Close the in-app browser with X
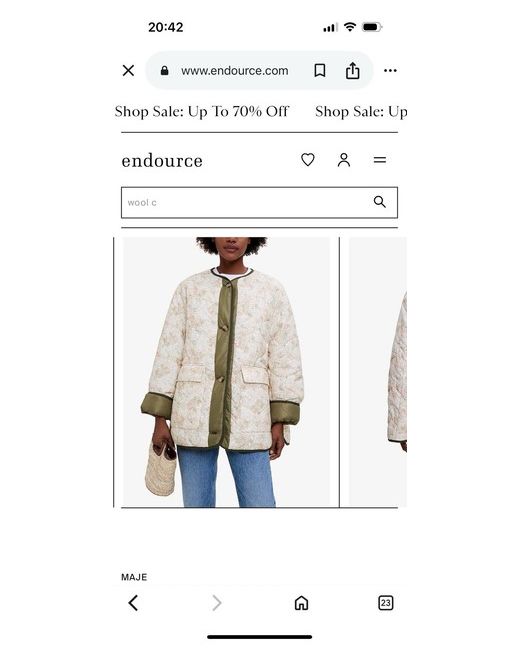This screenshot has height=650, width=520. [x=129, y=70]
